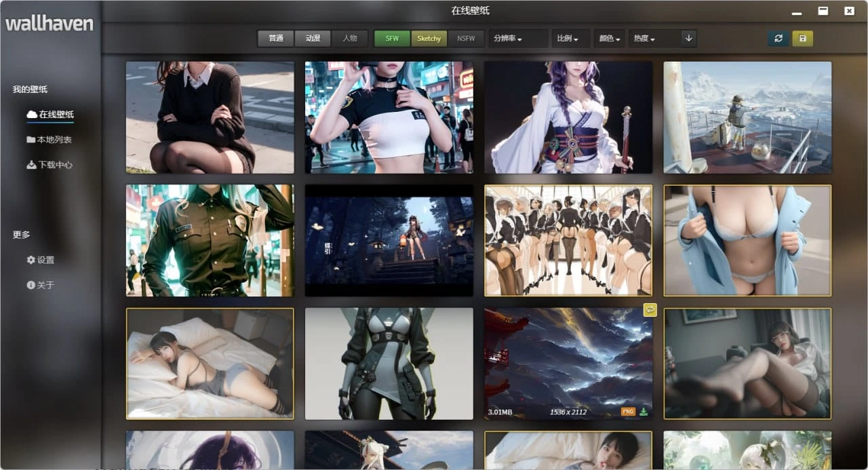868x470 pixels.
Task: Expand the 比例 ratio dropdown
Action: 568,39
